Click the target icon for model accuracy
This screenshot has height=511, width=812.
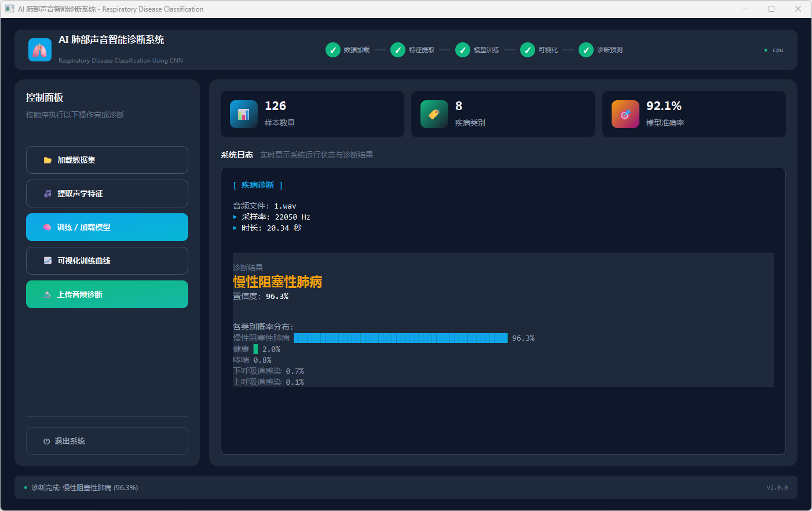(626, 114)
